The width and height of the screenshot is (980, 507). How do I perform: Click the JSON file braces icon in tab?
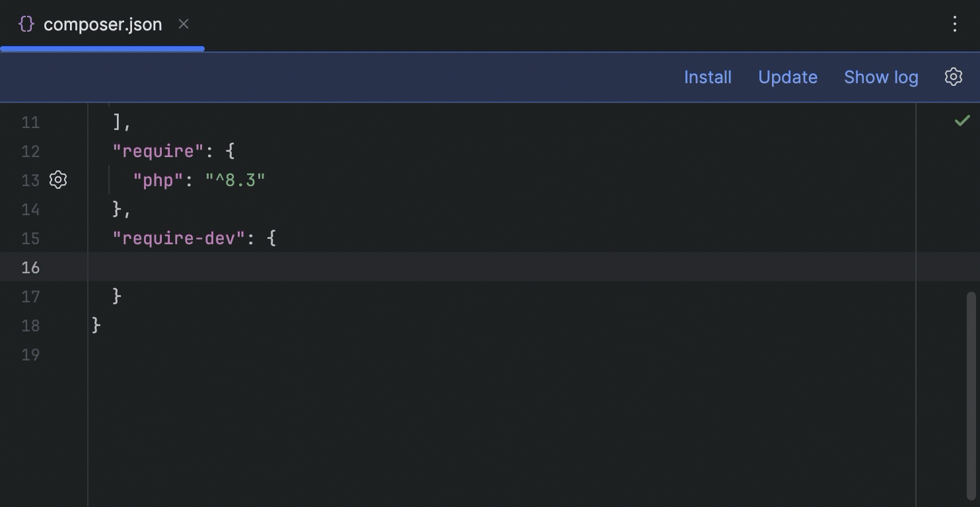tap(26, 24)
